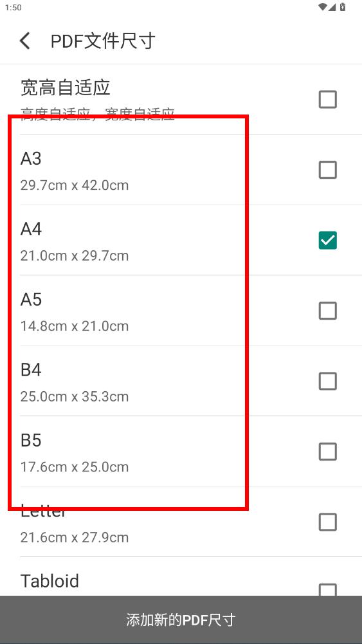The width and height of the screenshot is (362, 644).
Task: Select the A3 list entry
Action: 181,170
